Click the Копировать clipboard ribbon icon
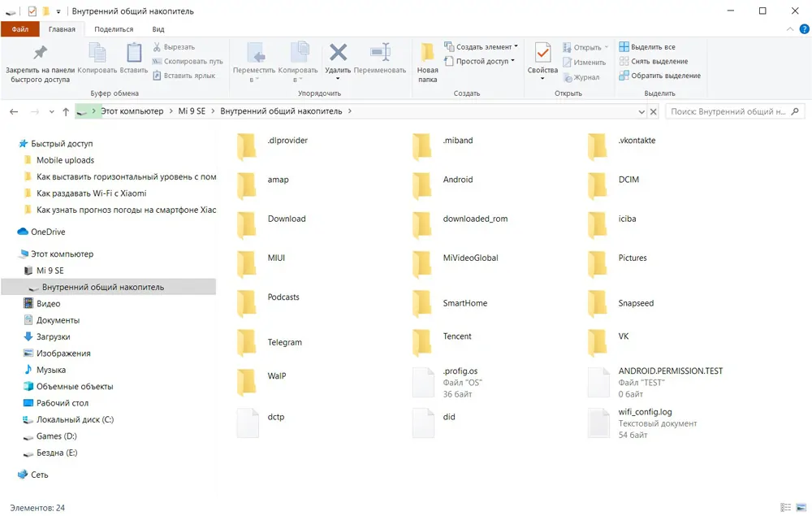Viewport: 812px width, 516px height. [97, 53]
